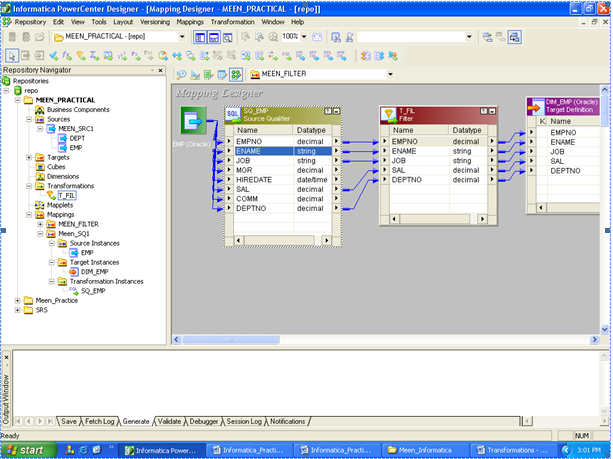Click the T_FIL filter icon in the navigator tree

(x=51, y=195)
